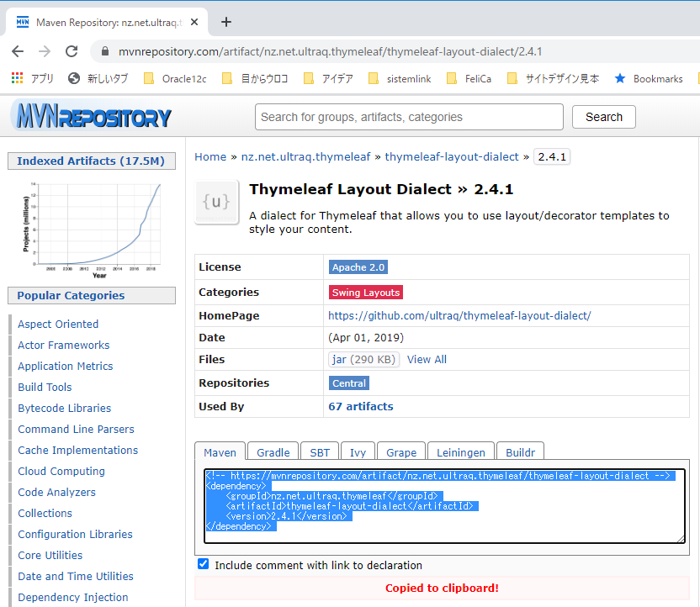Focus the search groups and artifacts field
The width and height of the screenshot is (700, 607).
pyautogui.click(x=409, y=117)
